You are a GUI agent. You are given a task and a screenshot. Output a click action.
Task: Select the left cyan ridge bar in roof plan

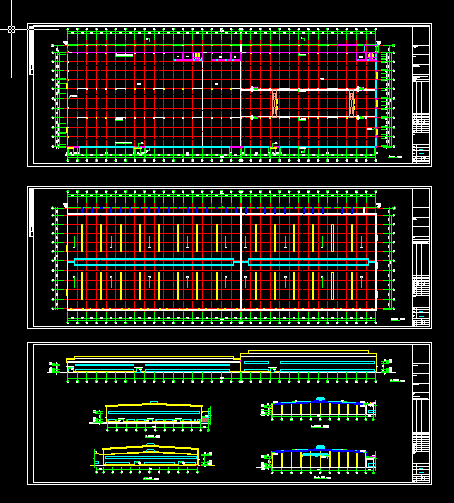pos(154,262)
